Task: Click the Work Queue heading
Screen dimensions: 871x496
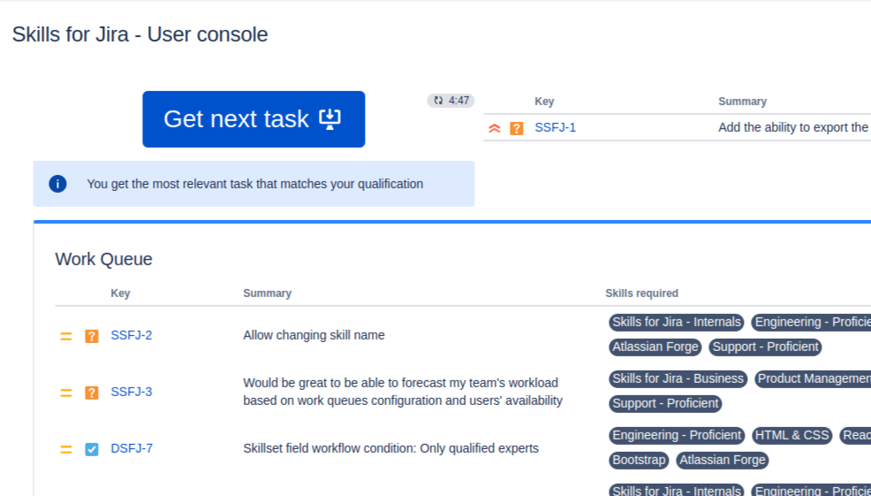Action: (103, 259)
